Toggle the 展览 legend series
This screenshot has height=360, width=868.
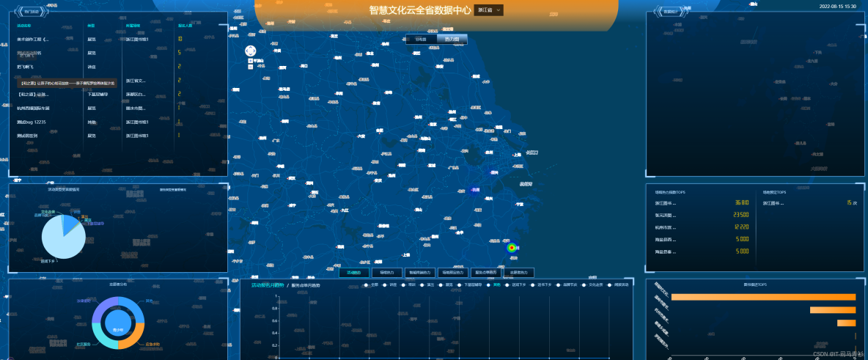pyautogui.click(x=446, y=285)
